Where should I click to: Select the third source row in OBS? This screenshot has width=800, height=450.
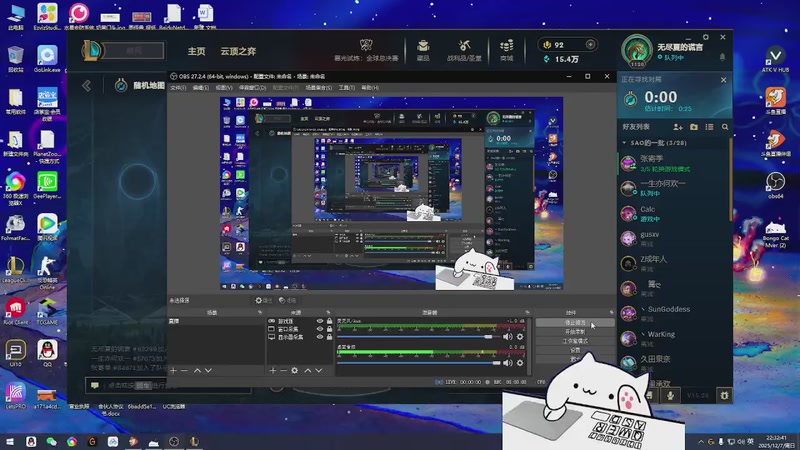pos(300,337)
